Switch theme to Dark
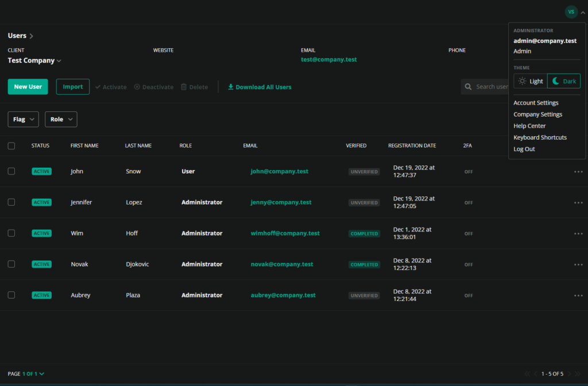 coord(564,81)
